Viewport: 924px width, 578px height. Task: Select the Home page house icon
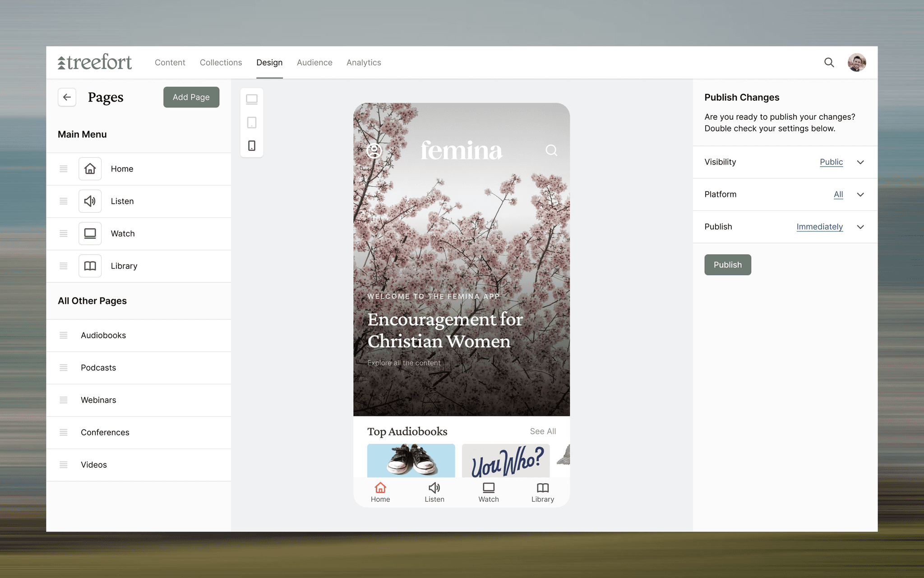tap(90, 169)
